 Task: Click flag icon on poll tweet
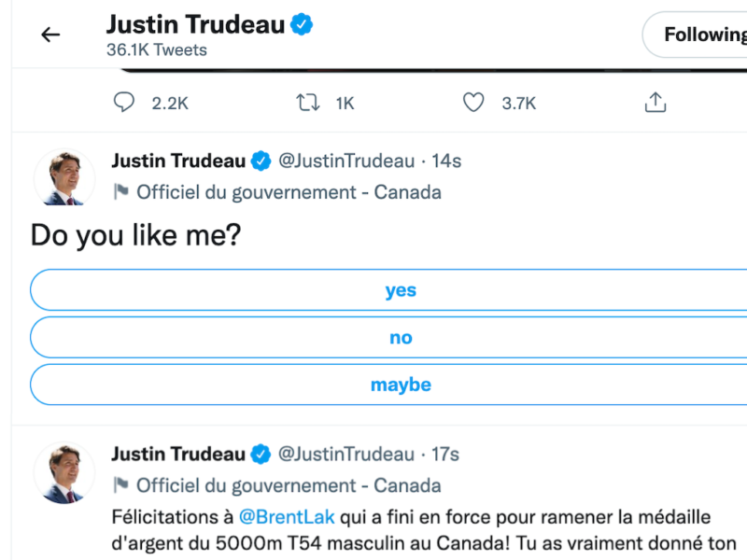pos(120,192)
